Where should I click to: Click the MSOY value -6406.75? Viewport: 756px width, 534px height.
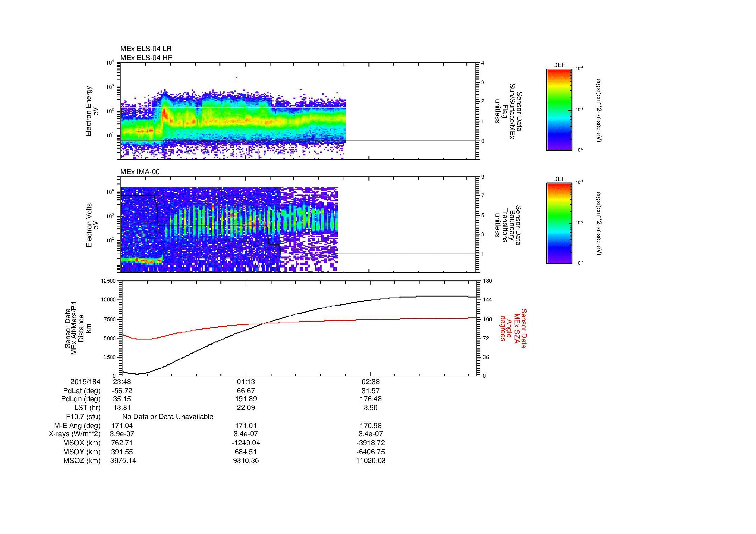(370, 452)
